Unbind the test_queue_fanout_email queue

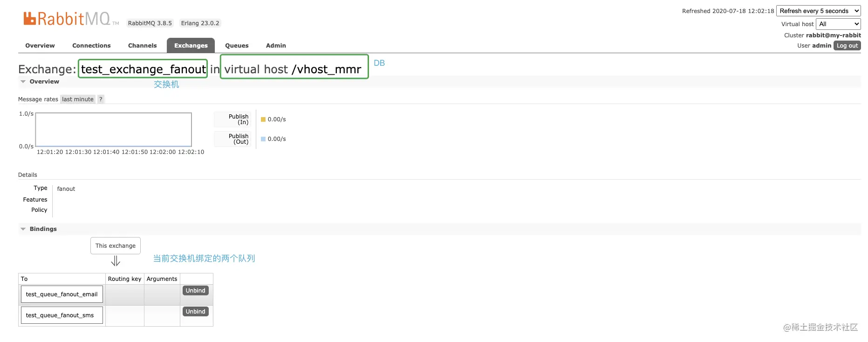tap(195, 291)
